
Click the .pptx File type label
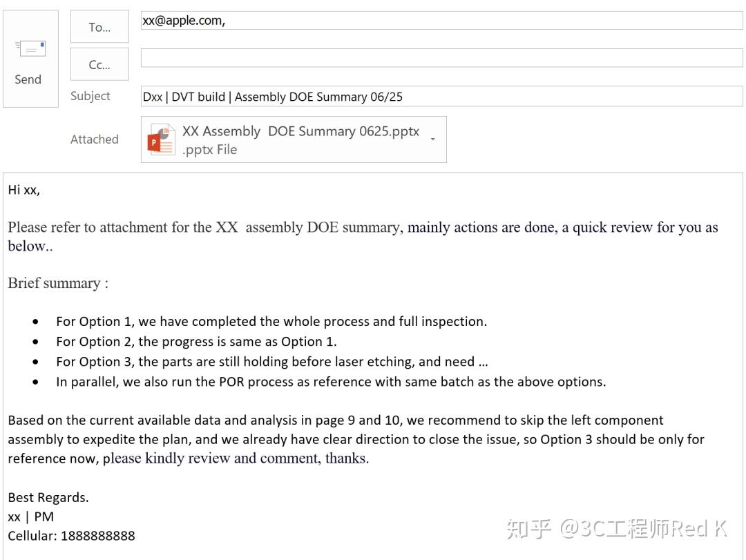[209, 149]
